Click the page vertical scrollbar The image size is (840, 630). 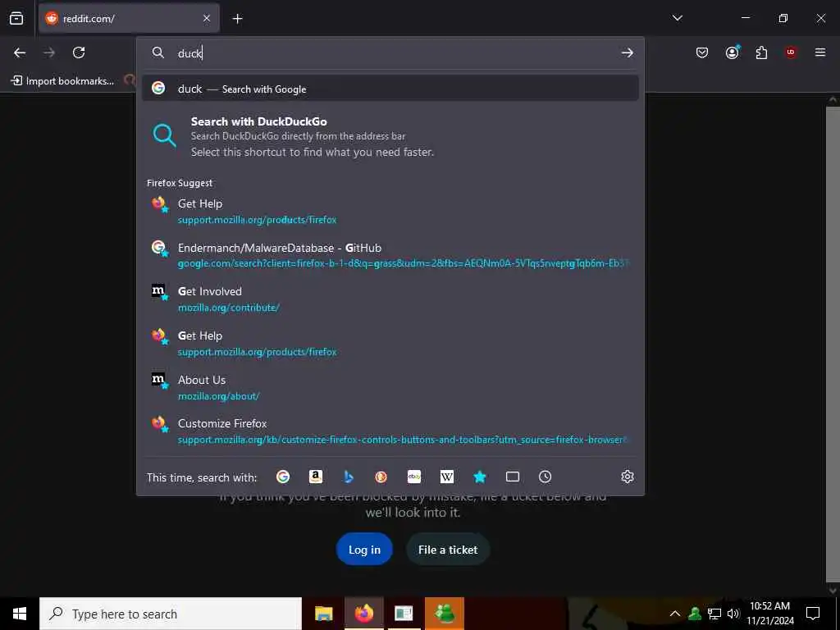(833, 345)
